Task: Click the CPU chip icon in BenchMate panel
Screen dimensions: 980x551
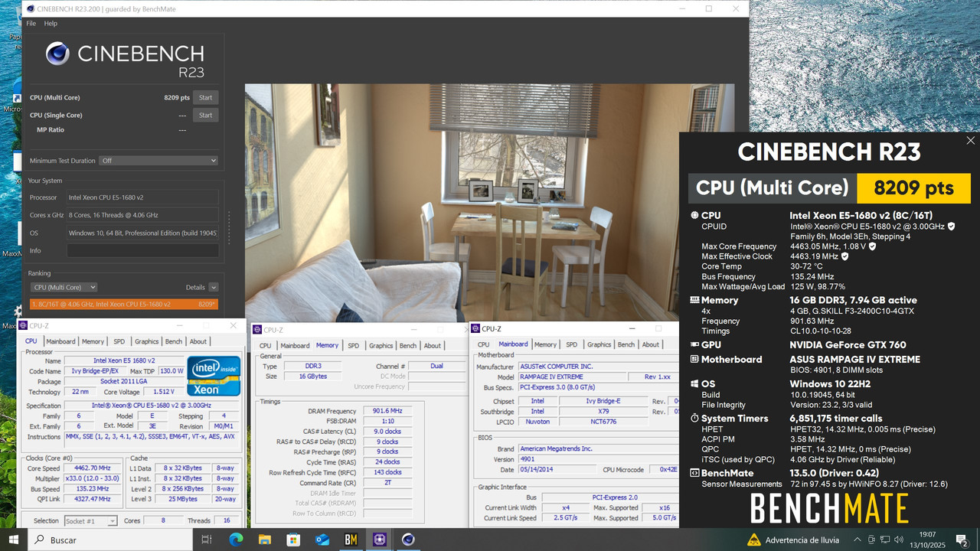Action: click(694, 216)
